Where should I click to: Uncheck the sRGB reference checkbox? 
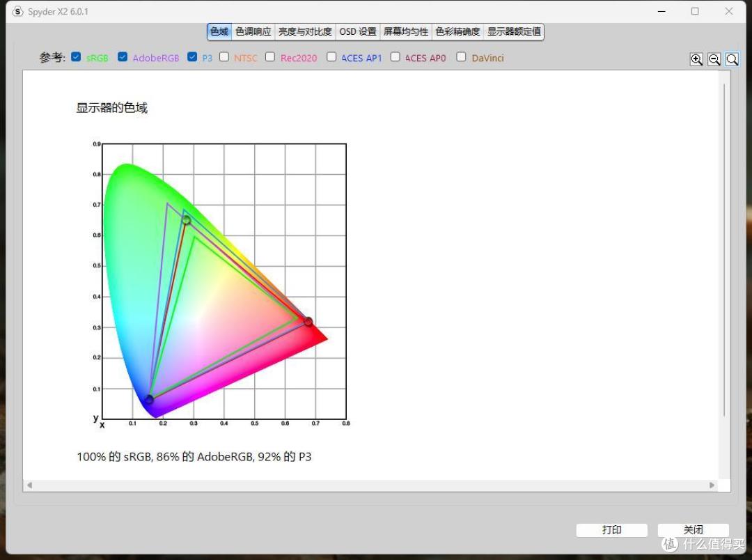76,56
